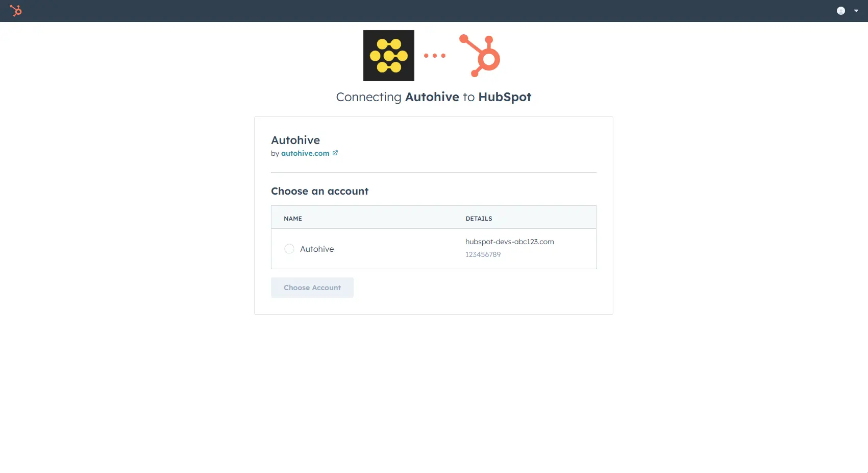
Task: Click the account ID 123456789
Action: tap(483, 254)
